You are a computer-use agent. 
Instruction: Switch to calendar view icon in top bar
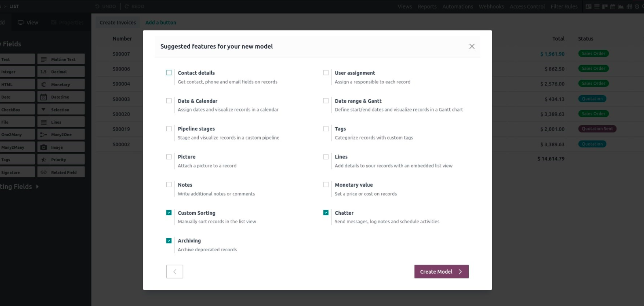coord(613,6)
